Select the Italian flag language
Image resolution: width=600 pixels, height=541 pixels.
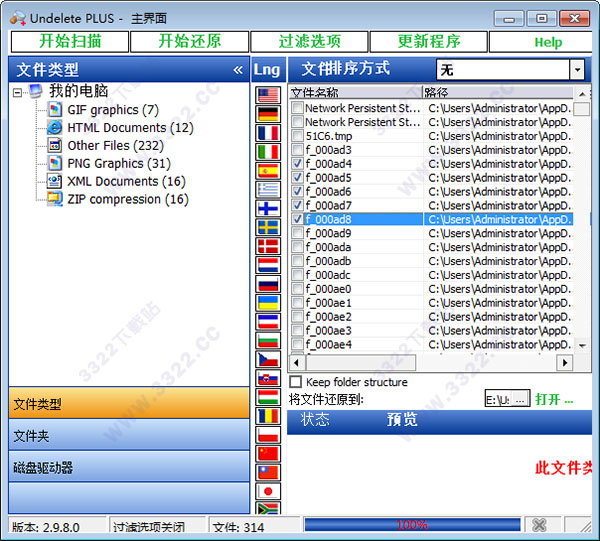(x=268, y=152)
